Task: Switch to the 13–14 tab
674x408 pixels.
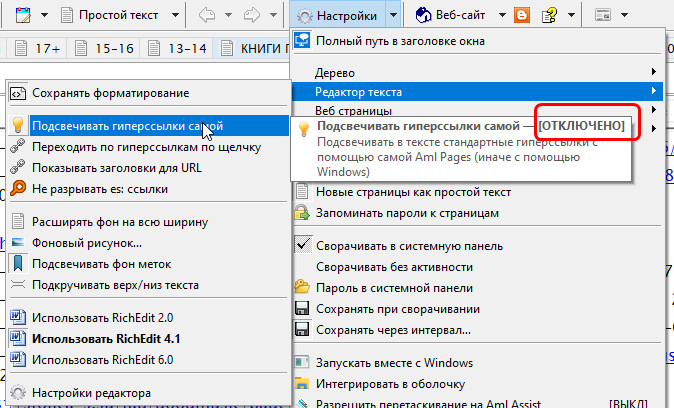Action: pos(178,48)
